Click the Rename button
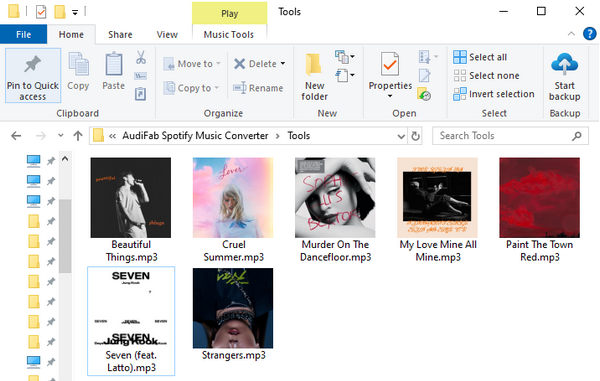 coord(258,88)
